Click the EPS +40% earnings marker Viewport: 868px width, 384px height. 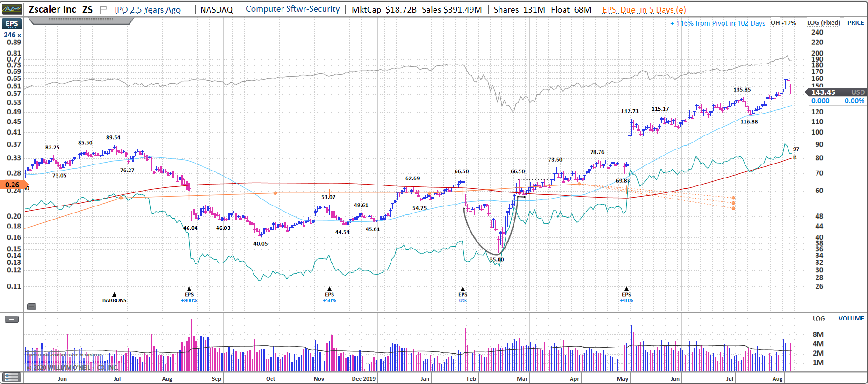point(627,295)
